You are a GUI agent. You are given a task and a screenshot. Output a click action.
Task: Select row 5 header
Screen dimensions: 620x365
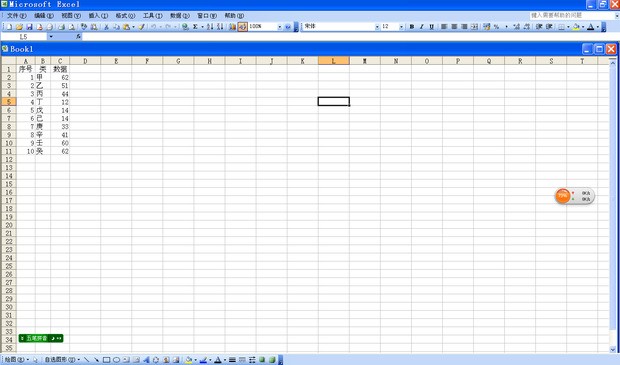9,102
